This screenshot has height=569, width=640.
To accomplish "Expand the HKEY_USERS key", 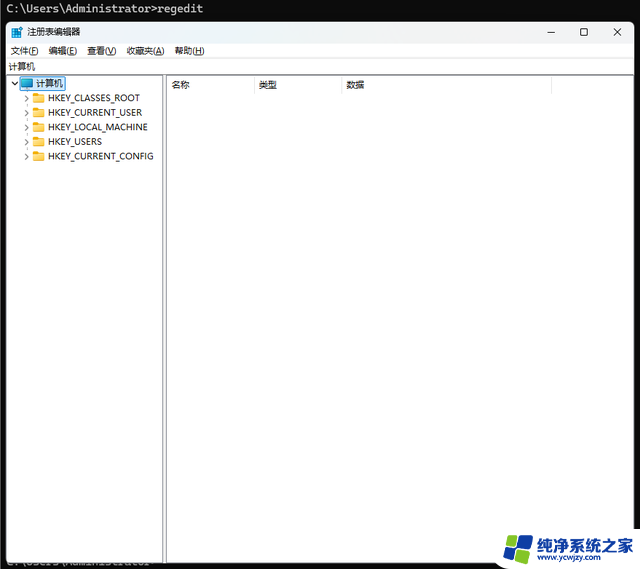I will (27, 142).
